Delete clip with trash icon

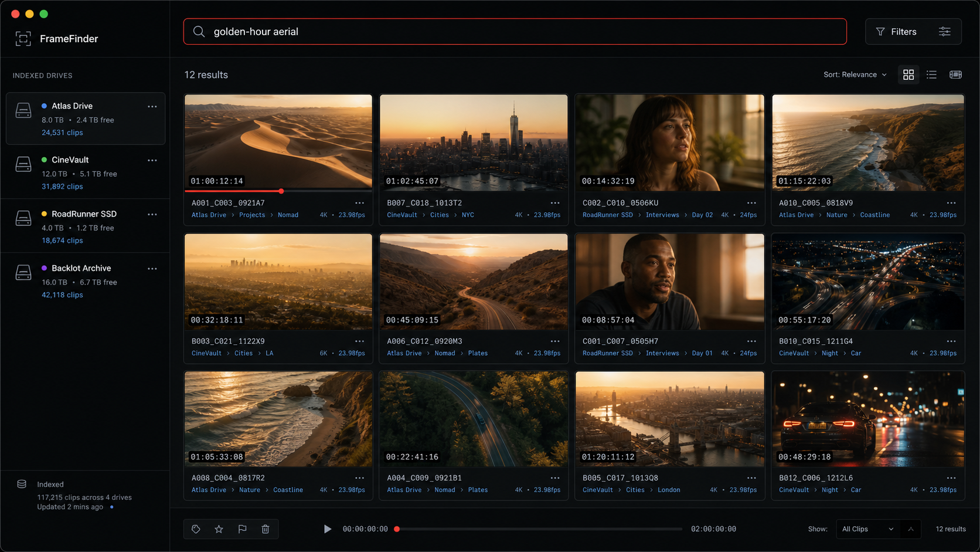tap(265, 529)
